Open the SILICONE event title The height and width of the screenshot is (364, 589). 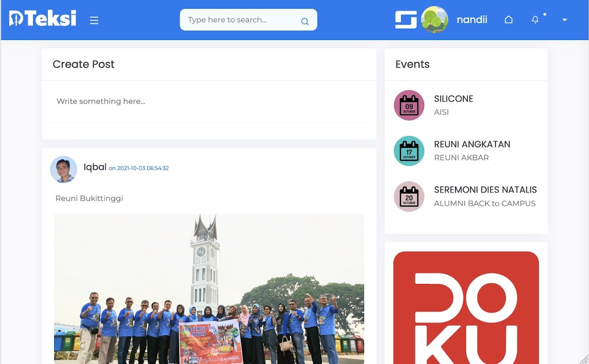(x=454, y=99)
